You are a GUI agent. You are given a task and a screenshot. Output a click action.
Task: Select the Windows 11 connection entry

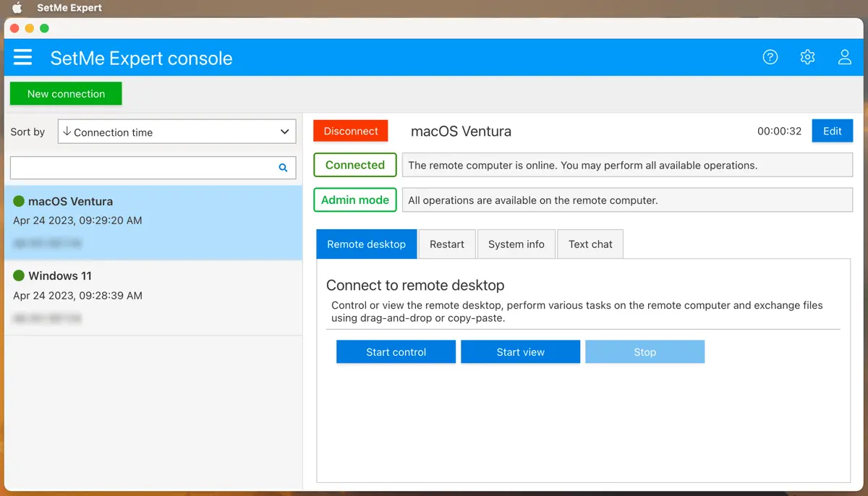pyautogui.click(x=153, y=298)
